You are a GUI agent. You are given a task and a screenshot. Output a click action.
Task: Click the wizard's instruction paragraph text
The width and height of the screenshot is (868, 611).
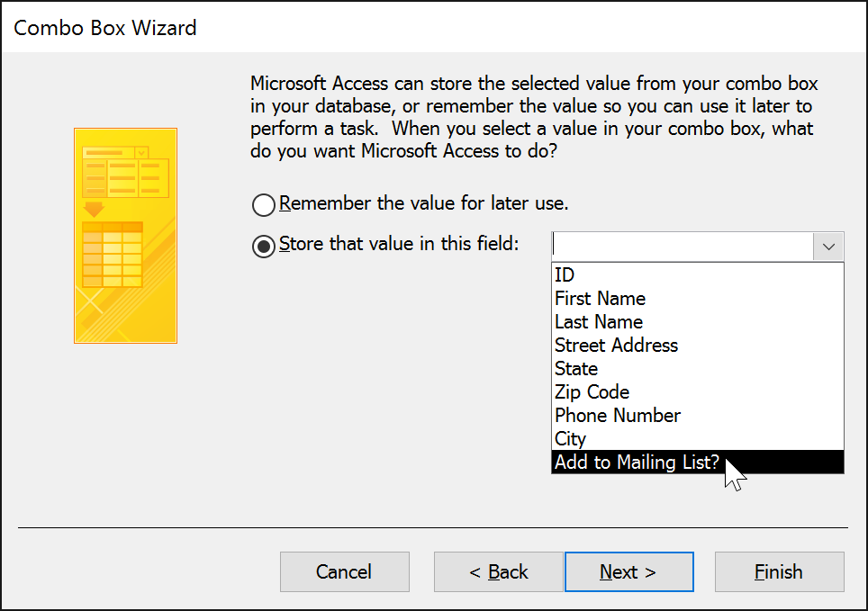pyautogui.click(x=533, y=118)
